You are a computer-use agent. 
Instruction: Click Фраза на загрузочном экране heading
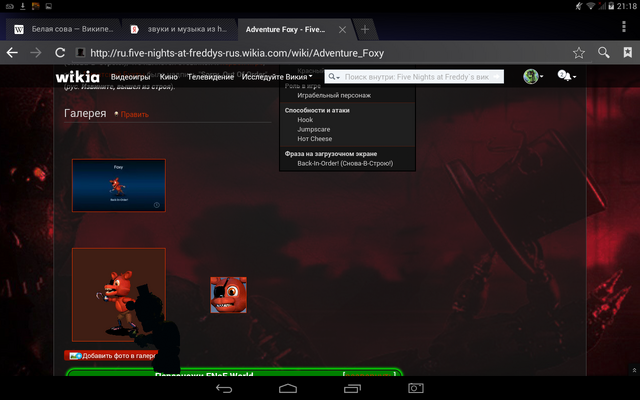coord(331,154)
